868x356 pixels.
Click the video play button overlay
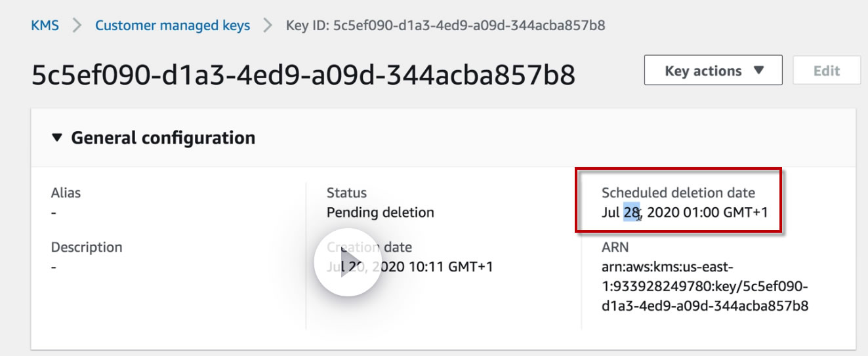click(348, 262)
